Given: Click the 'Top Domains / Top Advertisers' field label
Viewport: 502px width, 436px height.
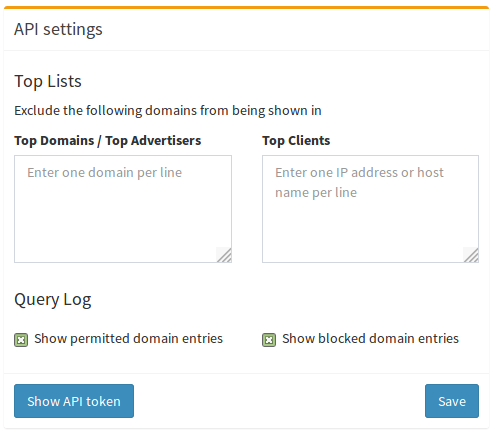Looking at the screenshot, I should [x=107, y=141].
